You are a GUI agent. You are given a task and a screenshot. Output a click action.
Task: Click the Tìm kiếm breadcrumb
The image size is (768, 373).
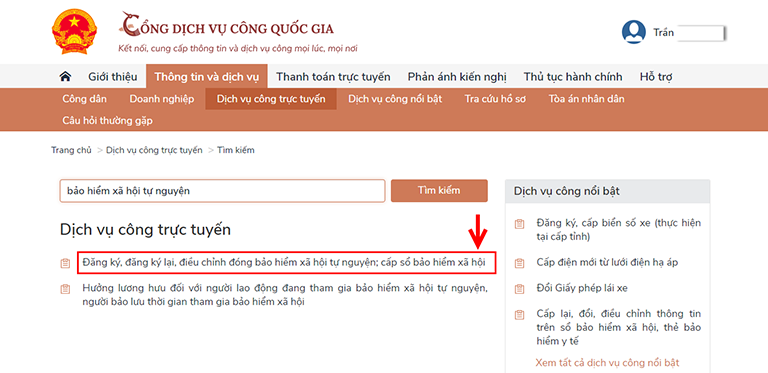tap(236, 150)
